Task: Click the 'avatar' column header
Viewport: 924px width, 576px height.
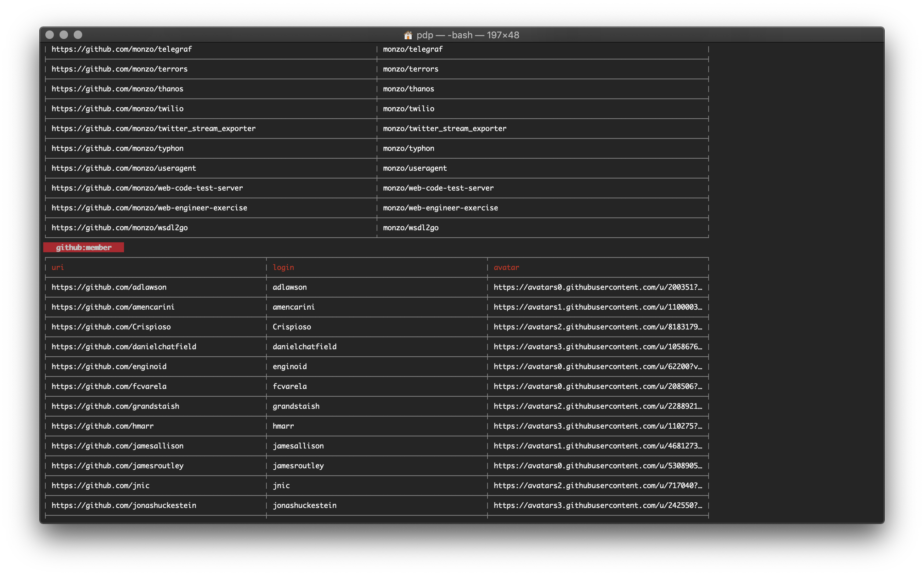Action: point(506,267)
